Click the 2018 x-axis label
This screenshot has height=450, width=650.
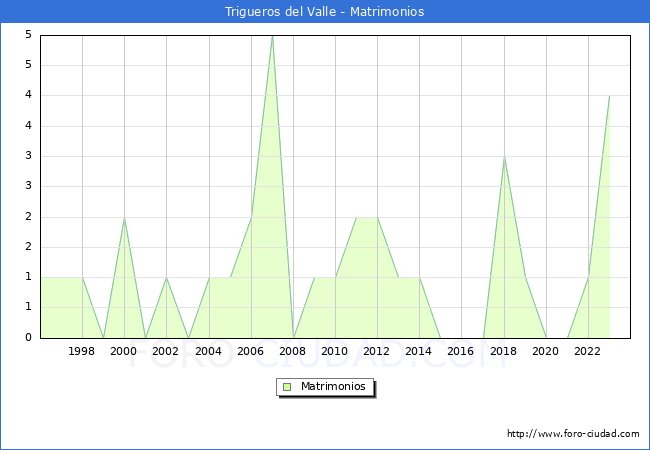(x=504, y=351)
